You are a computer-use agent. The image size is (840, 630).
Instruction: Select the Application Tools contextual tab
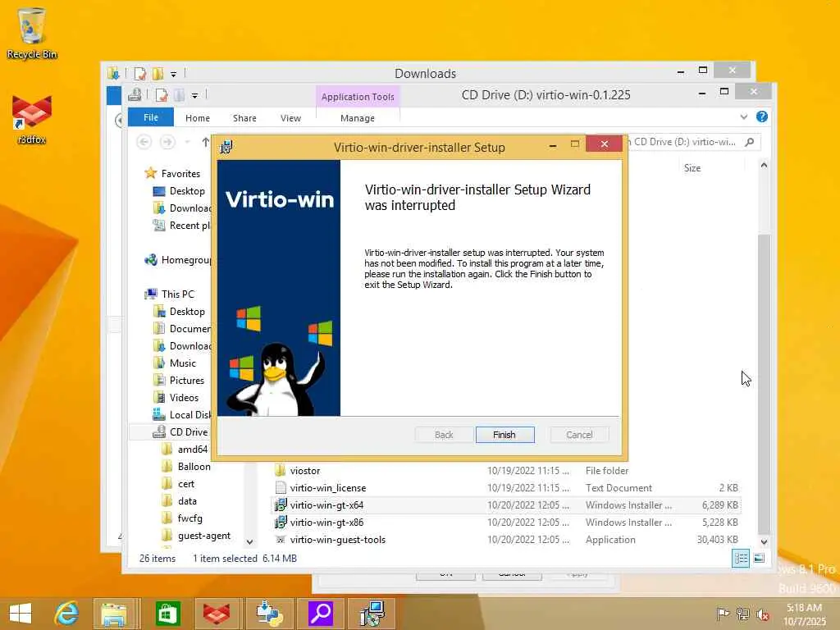click(358, 97)
